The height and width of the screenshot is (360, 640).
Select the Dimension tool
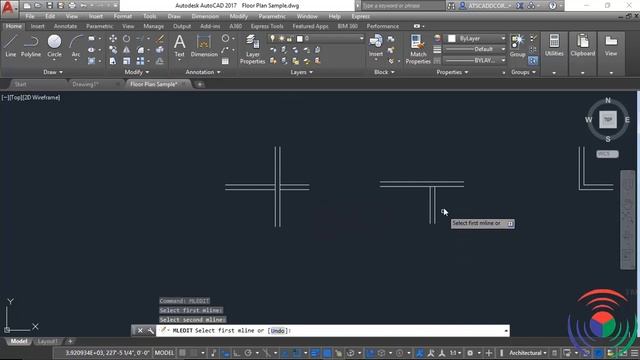point(204,46)
